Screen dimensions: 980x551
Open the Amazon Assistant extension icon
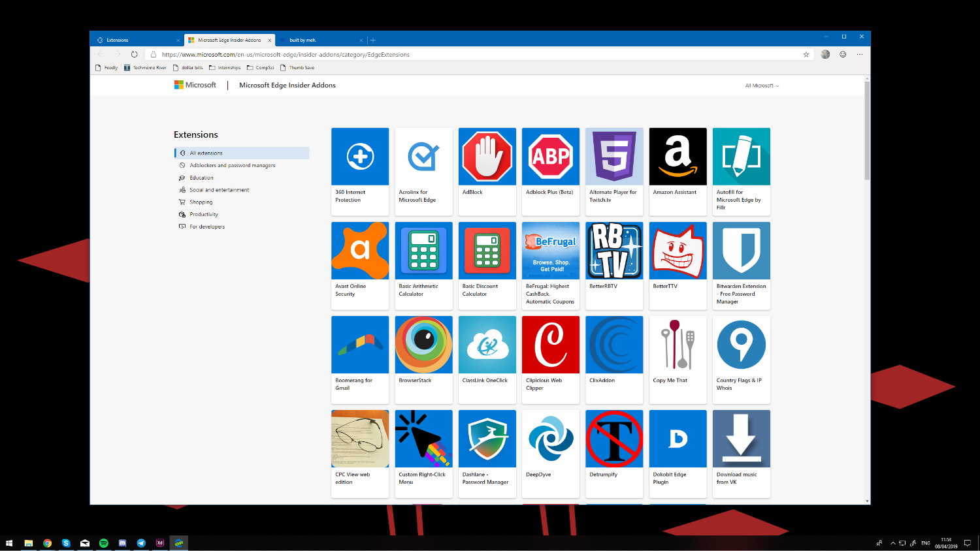coord(678,157)
